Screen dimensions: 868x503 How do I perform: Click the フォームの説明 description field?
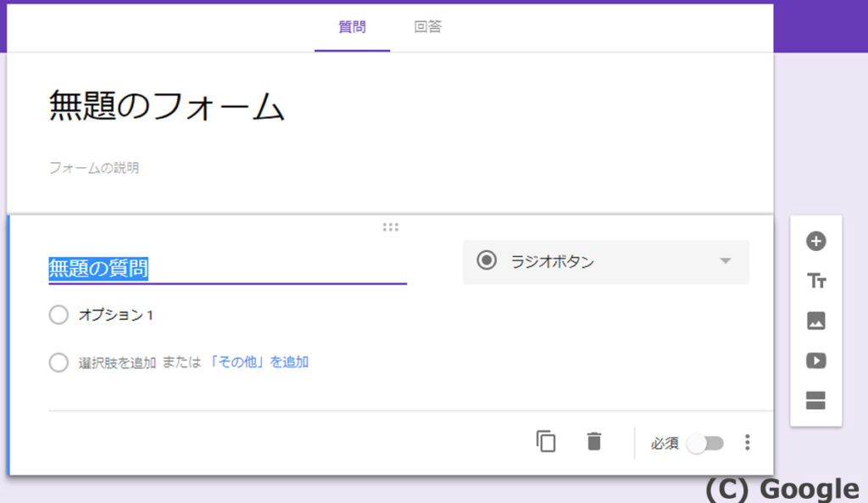tap(94, 168)
